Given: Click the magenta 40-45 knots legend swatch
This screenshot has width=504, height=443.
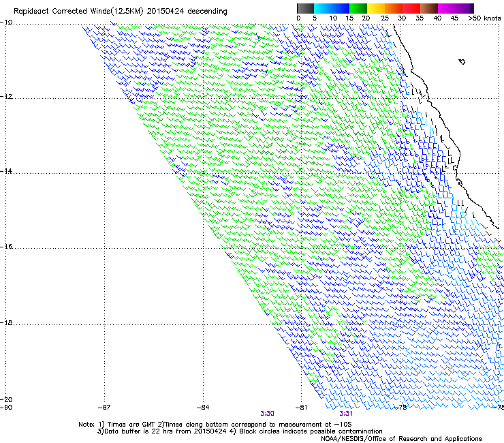Looking at the screenshot, I should point(447,8).
